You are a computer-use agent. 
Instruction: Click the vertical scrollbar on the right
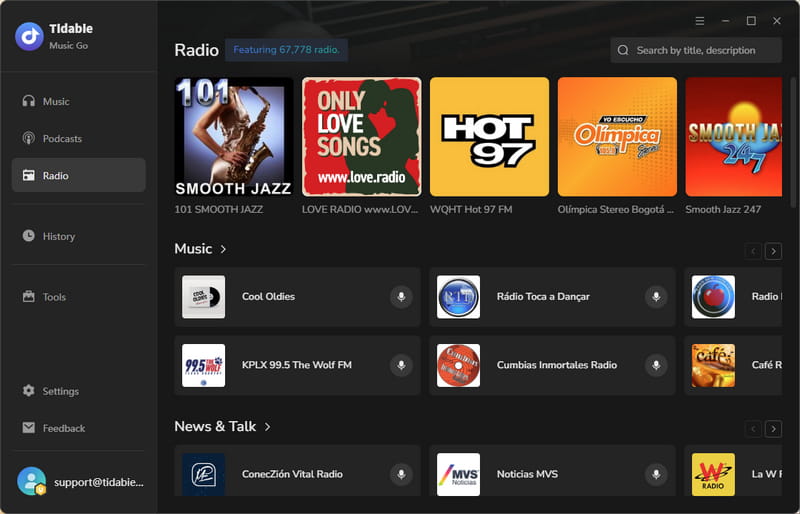793,143
